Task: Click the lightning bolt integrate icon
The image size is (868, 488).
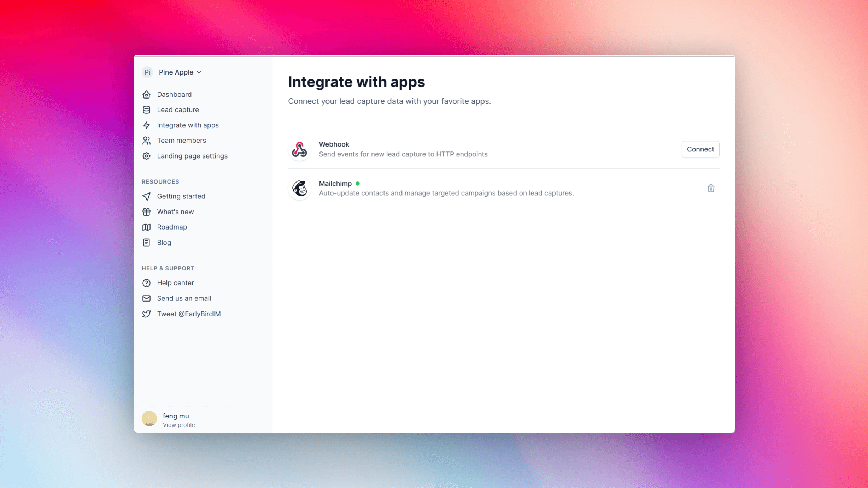Action: (x=146, y=125)
